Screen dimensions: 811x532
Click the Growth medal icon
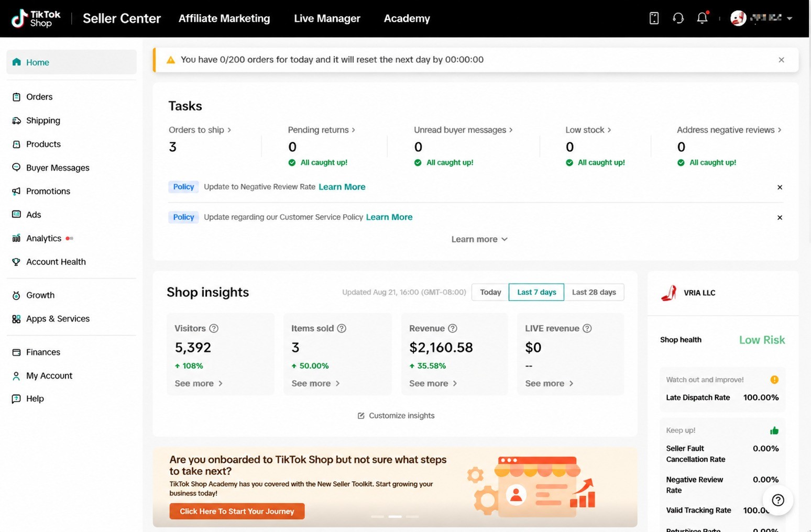coord(16,295)
